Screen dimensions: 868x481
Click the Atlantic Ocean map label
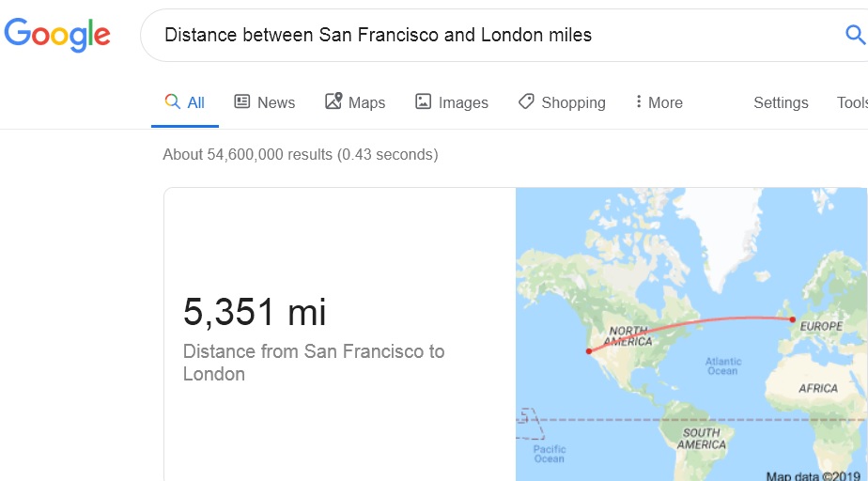pos(722,366)
